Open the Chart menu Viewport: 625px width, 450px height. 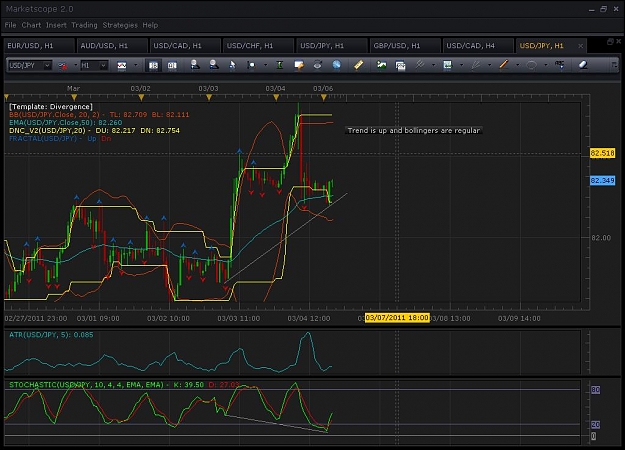click(x=31, y=25)
